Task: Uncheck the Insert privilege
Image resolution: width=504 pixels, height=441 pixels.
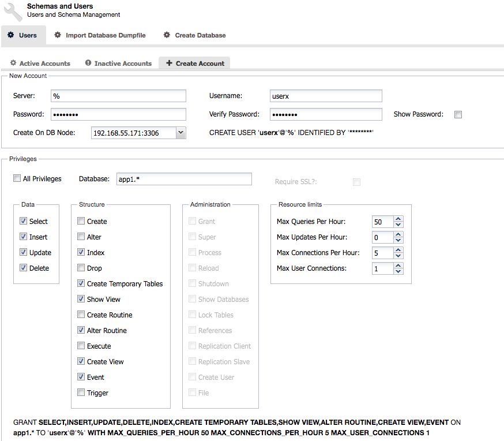Action: [x=23, y=237]
